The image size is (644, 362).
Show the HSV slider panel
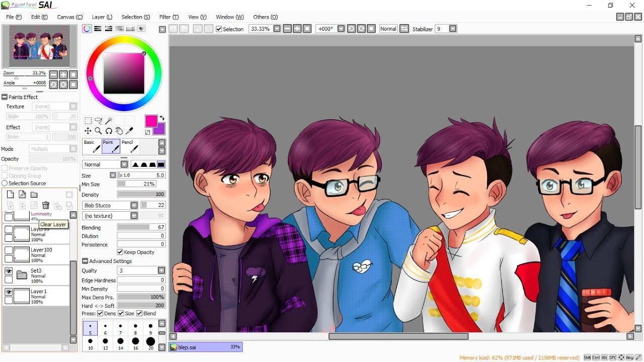109,29
